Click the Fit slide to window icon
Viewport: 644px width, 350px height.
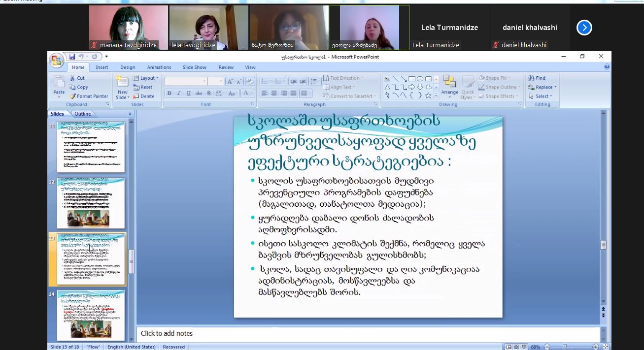606,347
